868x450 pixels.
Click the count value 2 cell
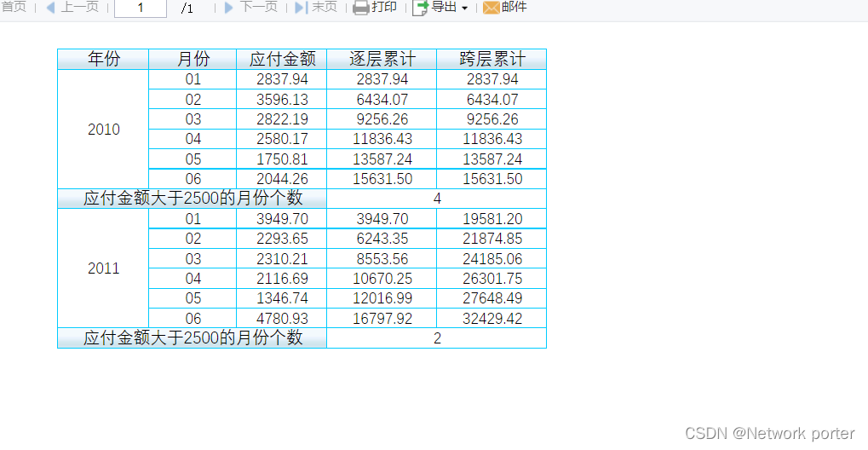[437, 338]
